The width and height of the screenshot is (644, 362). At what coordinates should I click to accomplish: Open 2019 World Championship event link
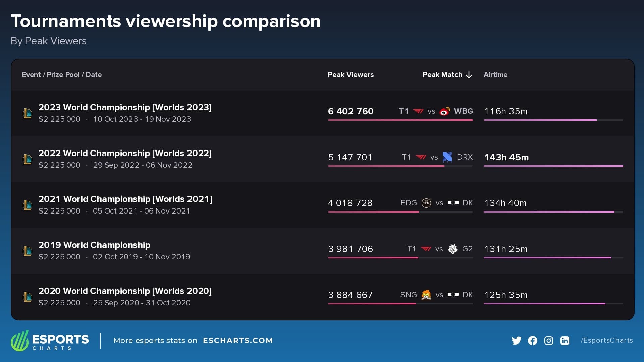pos(94,245)
